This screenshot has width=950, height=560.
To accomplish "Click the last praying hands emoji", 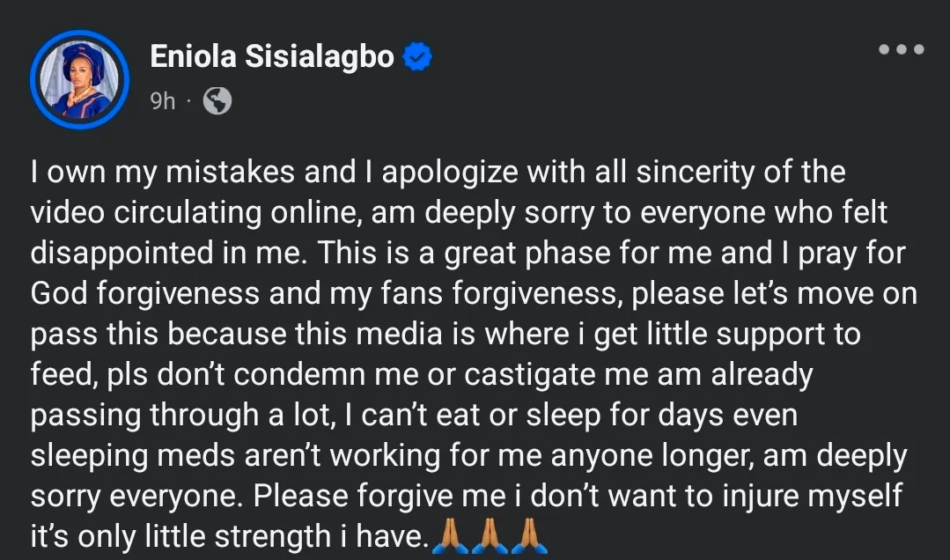I will tap(528, 536).
